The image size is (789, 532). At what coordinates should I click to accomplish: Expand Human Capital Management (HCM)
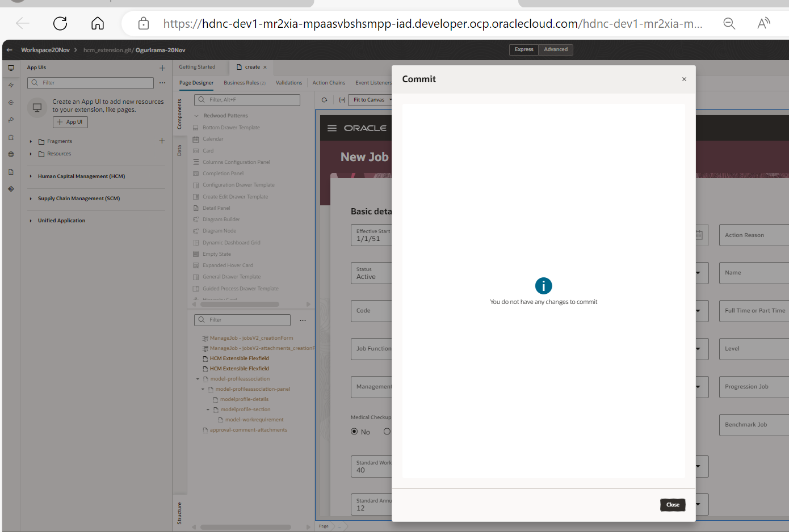point(31,176)
